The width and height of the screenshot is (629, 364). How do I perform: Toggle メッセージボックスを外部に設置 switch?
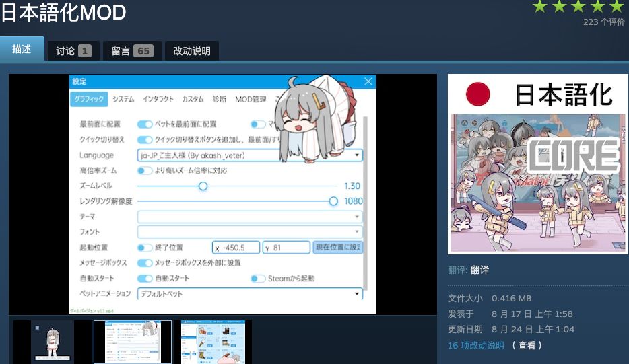click(x=144, y=263)
